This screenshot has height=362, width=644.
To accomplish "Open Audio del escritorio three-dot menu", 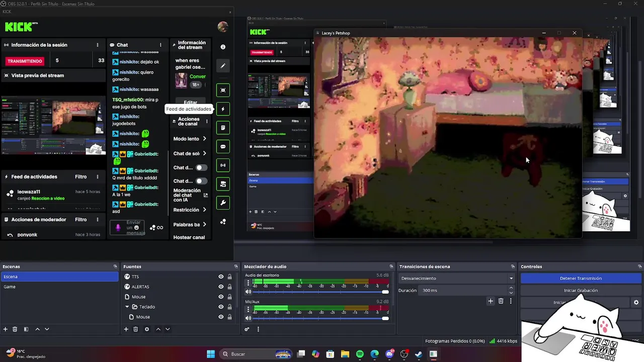I will (248, 283).
